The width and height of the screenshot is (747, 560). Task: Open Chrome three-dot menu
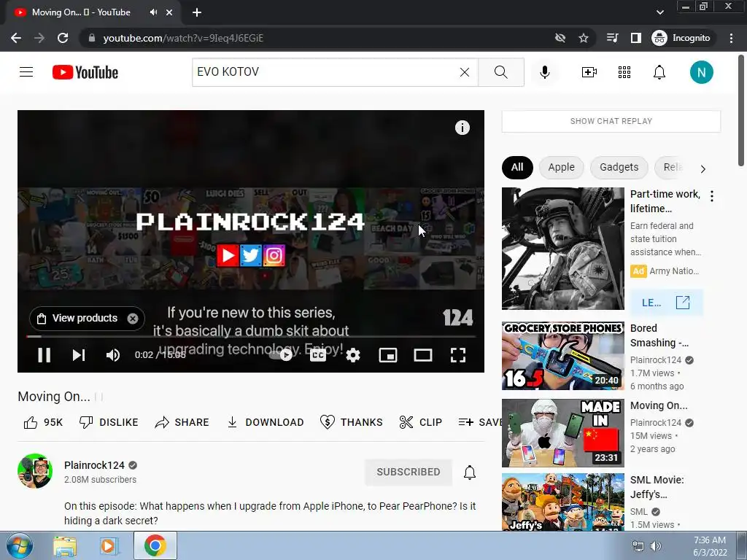(731, 38)
